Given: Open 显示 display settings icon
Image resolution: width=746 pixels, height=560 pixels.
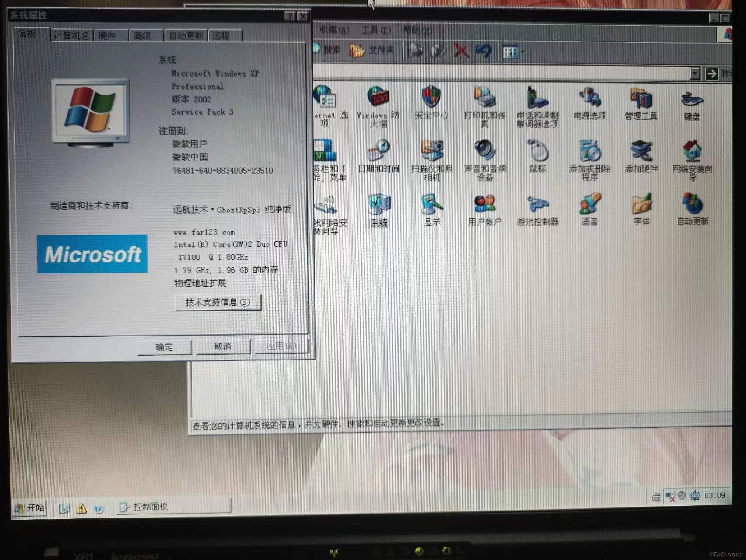Looking at the screenshot, I should coord(432,210).
